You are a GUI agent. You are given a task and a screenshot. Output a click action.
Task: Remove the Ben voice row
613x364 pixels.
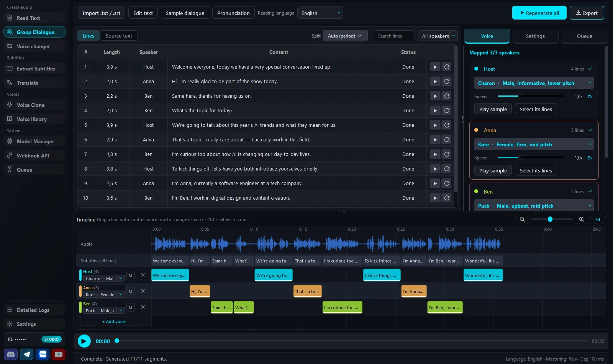click(x=143, y=307)
